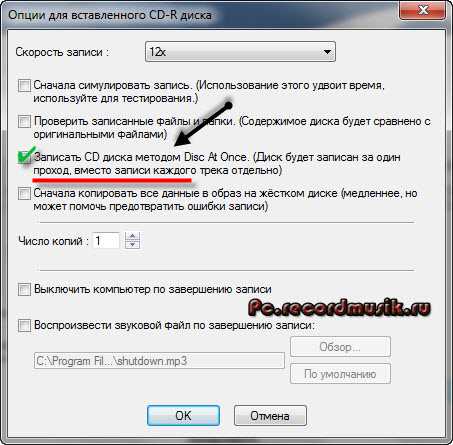The width and height of the screenshot is (453, 445).
Task: Tick Проверить записанные файлы и папки checkbox
Action: pos(24,121)
